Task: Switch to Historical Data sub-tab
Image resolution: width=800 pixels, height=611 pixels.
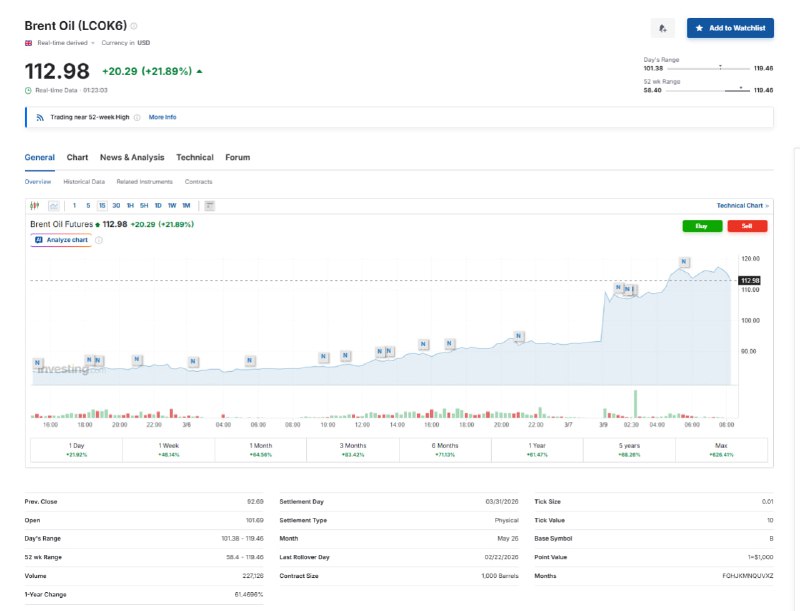Action: point(84,182)
